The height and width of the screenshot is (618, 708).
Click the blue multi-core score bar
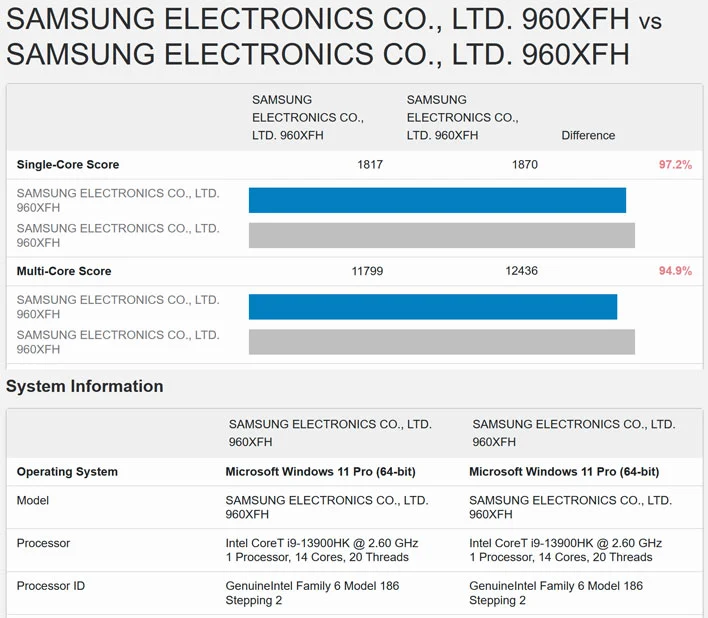pyautogui.click(x=433, y=307)
